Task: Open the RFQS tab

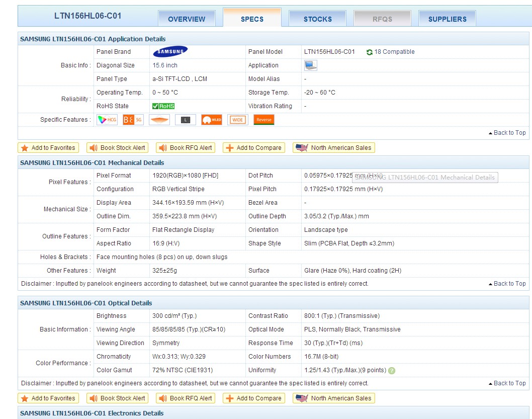Action: click(x=382, y=19)
